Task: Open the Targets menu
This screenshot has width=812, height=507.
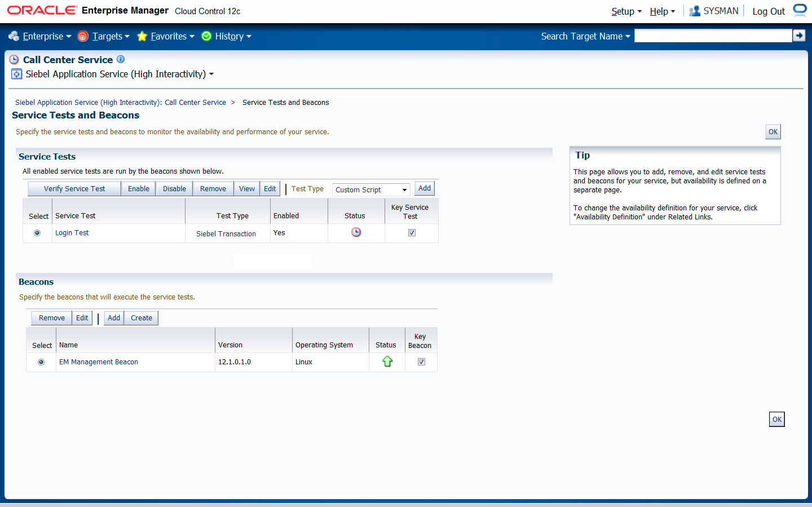Action: [x=111, y=36]
